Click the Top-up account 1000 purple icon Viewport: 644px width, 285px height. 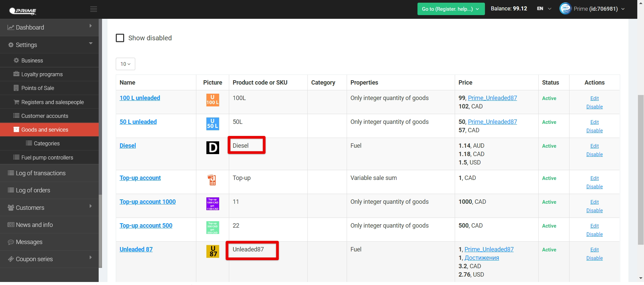coord(212,204)
